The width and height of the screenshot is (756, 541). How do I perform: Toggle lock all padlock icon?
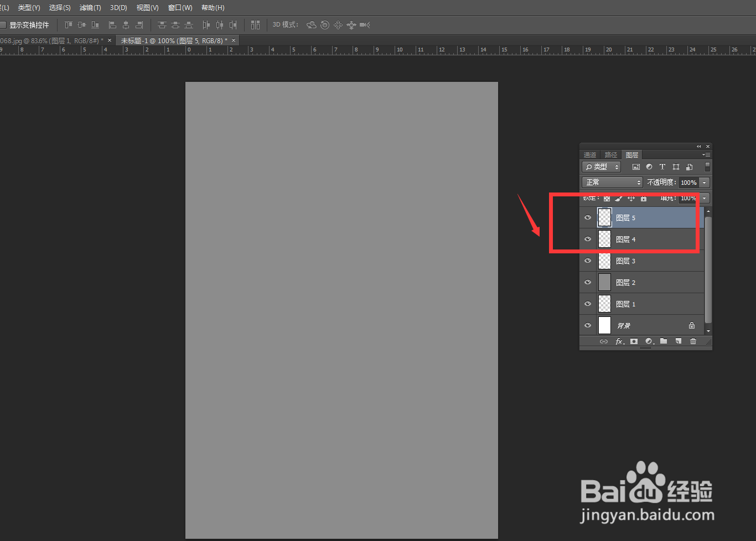coord(643,198)
